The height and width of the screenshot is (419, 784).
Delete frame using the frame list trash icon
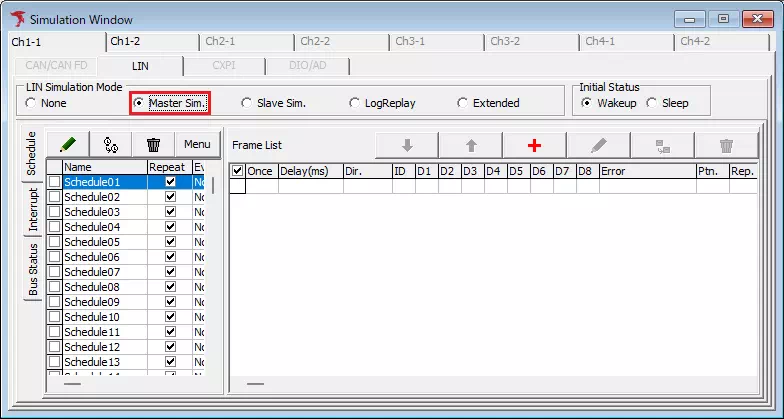[726, 145]
